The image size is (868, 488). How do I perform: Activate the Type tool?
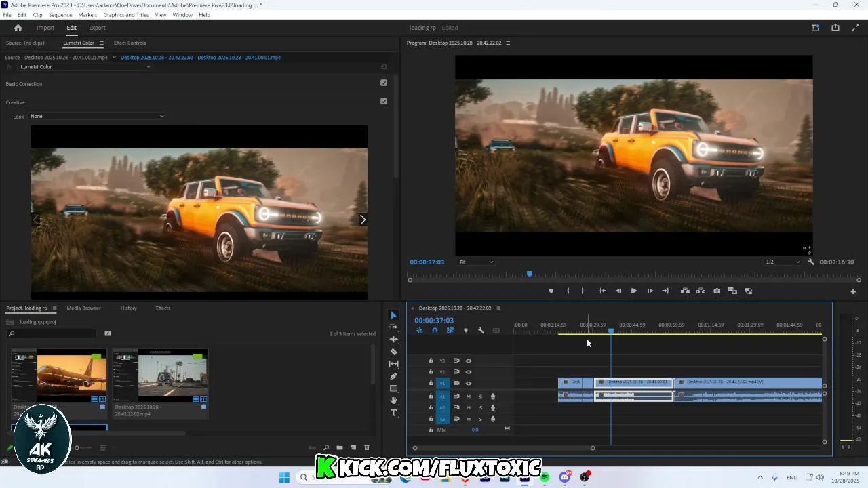[x=393, y=413]
